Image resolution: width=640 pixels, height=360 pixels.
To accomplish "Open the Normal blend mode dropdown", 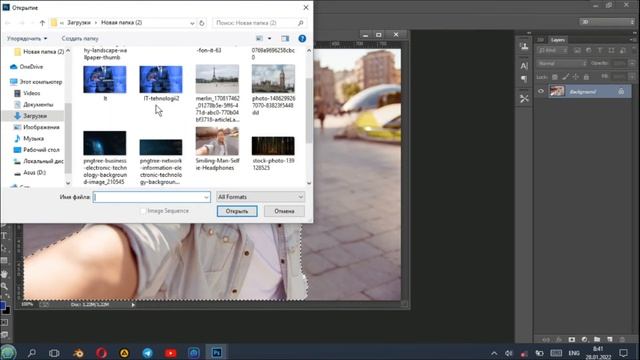I will (562, 64).
